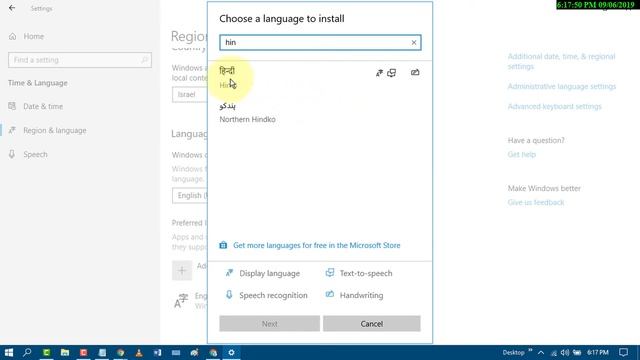Click the green C app in taskbar

[x=46, y=353]
